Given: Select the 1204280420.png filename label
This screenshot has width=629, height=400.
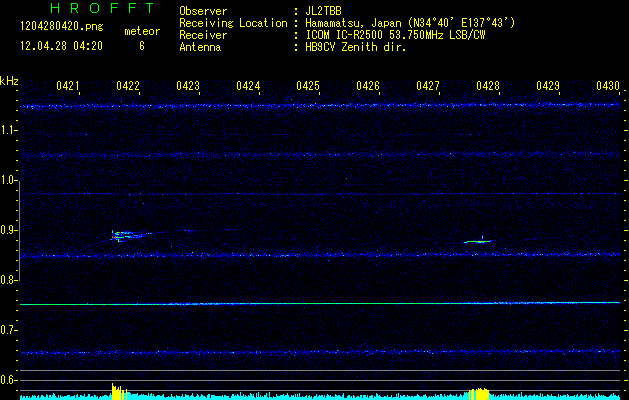Looking at the screenshot, I should point(61,26).
